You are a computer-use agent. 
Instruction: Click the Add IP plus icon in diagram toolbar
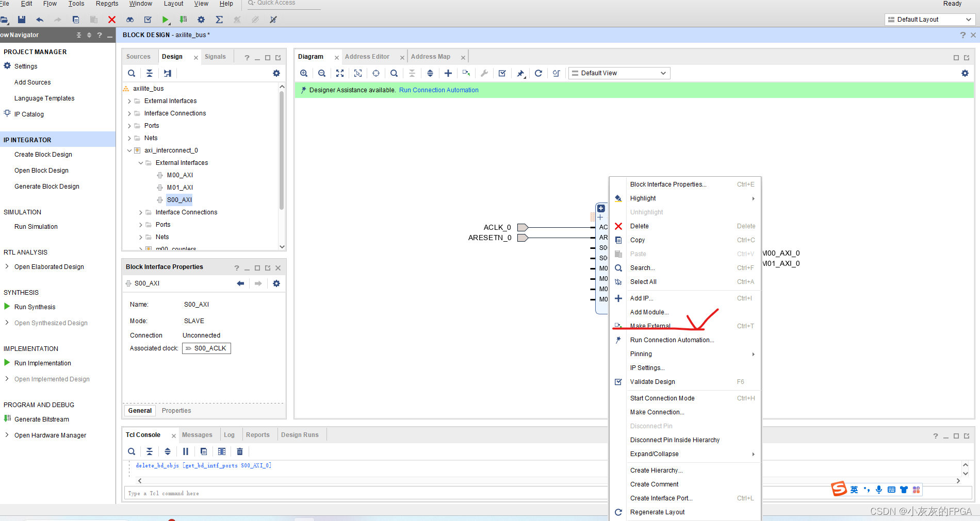(448, 73)
